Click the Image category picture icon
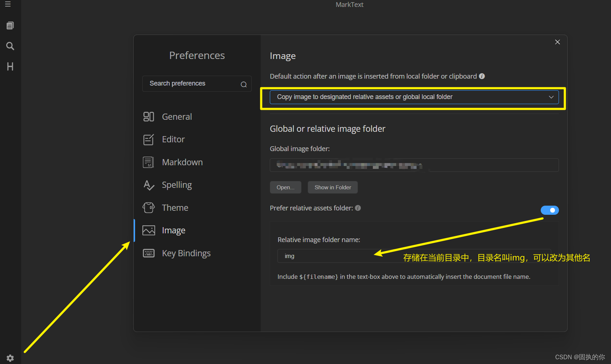The image size is (611, 364). pos(149,230)
